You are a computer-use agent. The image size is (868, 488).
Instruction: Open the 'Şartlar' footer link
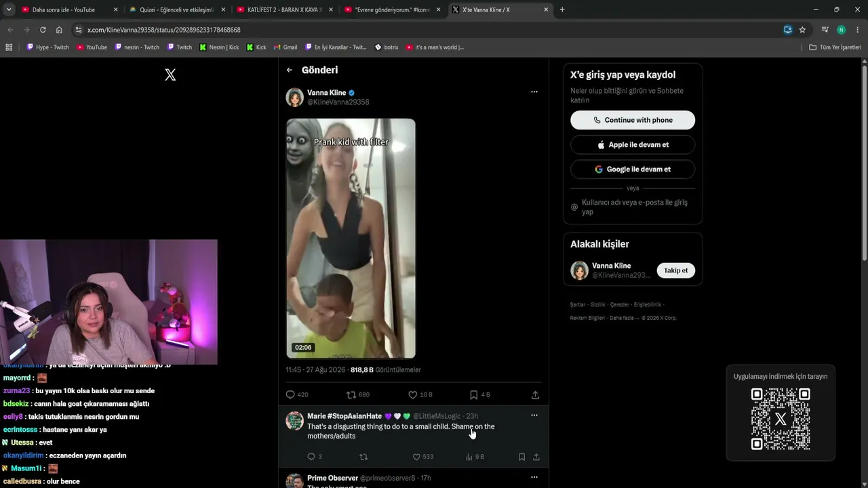tap(577, 304)
